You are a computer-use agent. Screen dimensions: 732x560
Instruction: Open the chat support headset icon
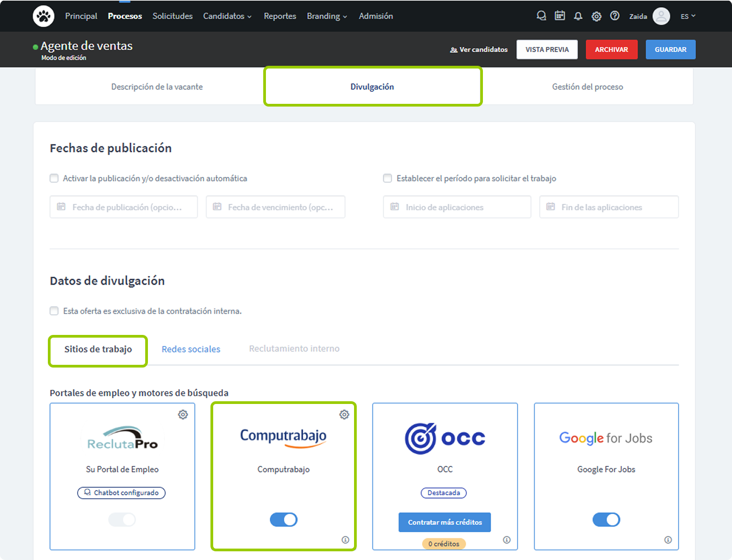[x=541, y=16]
